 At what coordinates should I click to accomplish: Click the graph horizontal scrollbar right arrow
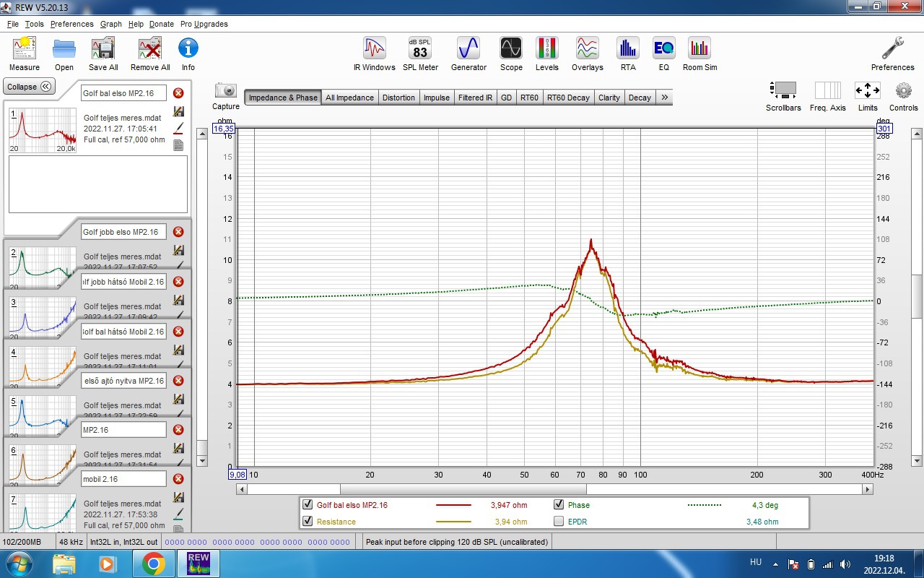868,489
